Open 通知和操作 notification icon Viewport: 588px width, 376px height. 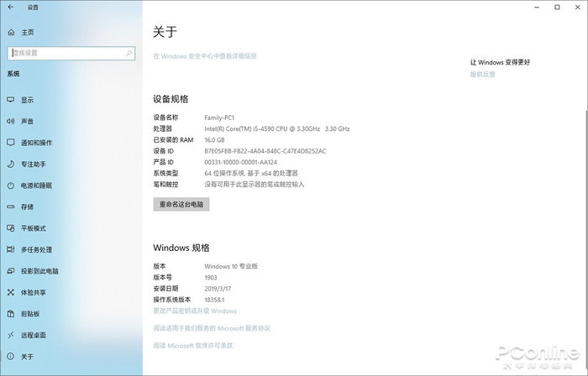point(10,143)
